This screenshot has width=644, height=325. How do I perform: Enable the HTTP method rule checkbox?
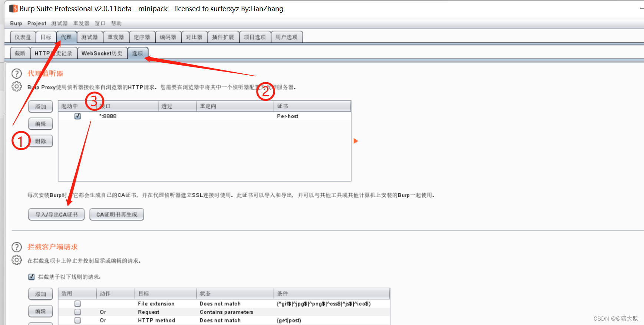tap(77, 320)
